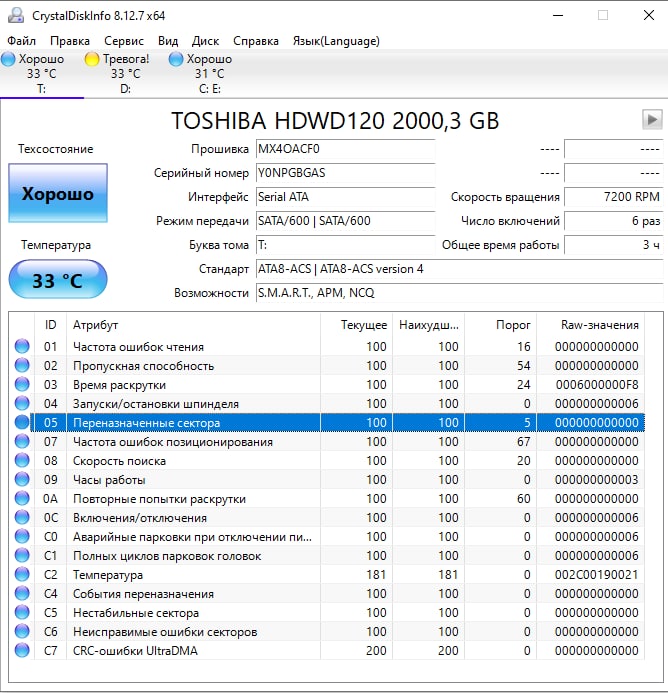Open the Справка menu
The width and height of the screenshot is (668, 693).
coord(256,41)
